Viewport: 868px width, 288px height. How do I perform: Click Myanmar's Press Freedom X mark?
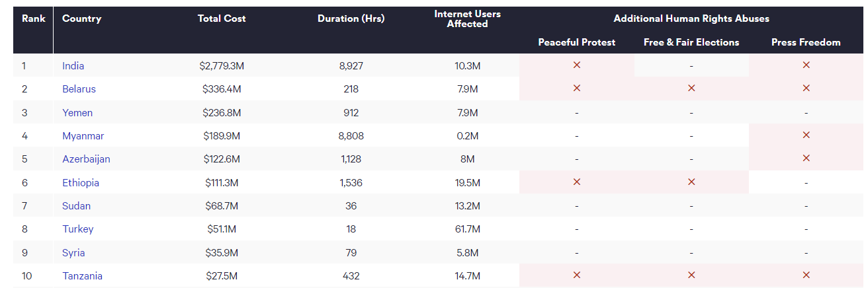806,135
